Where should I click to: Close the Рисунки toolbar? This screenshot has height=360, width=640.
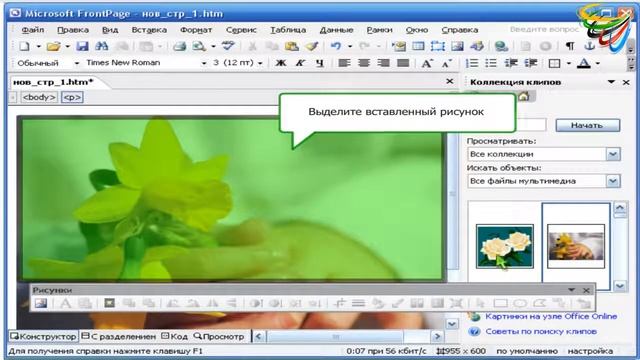point(586,290)
